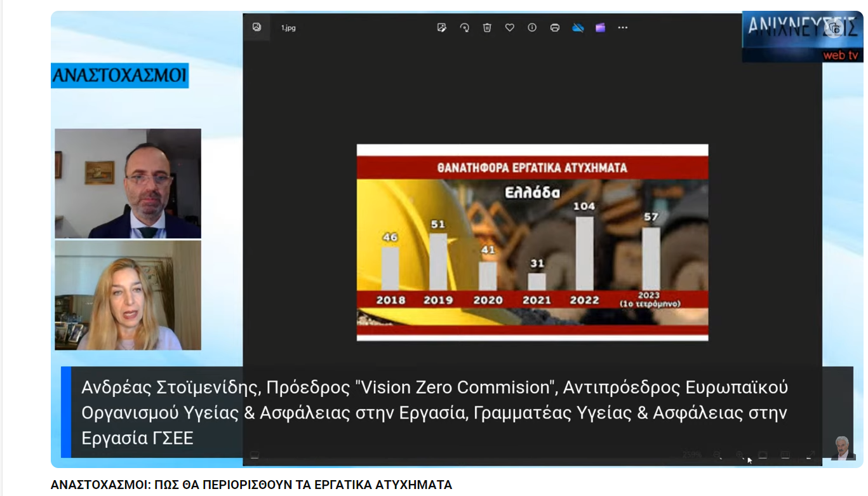Open the Edit image tool

pos(442,27)
